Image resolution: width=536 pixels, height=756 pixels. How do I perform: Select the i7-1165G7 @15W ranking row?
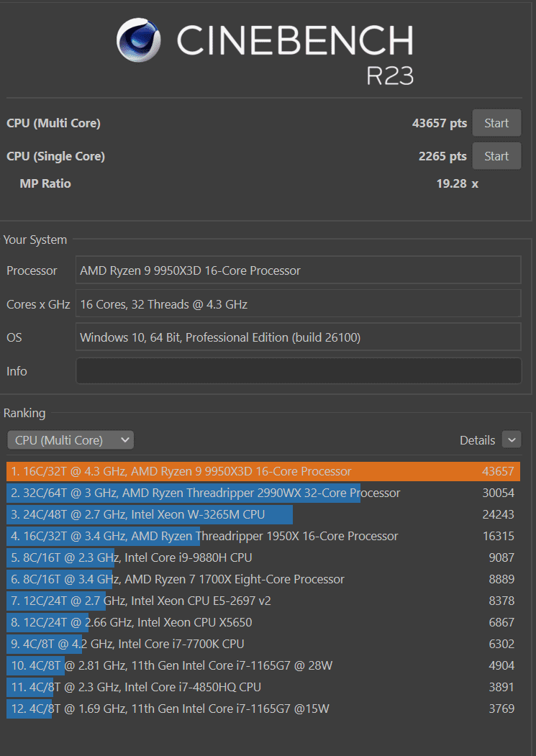263,709
